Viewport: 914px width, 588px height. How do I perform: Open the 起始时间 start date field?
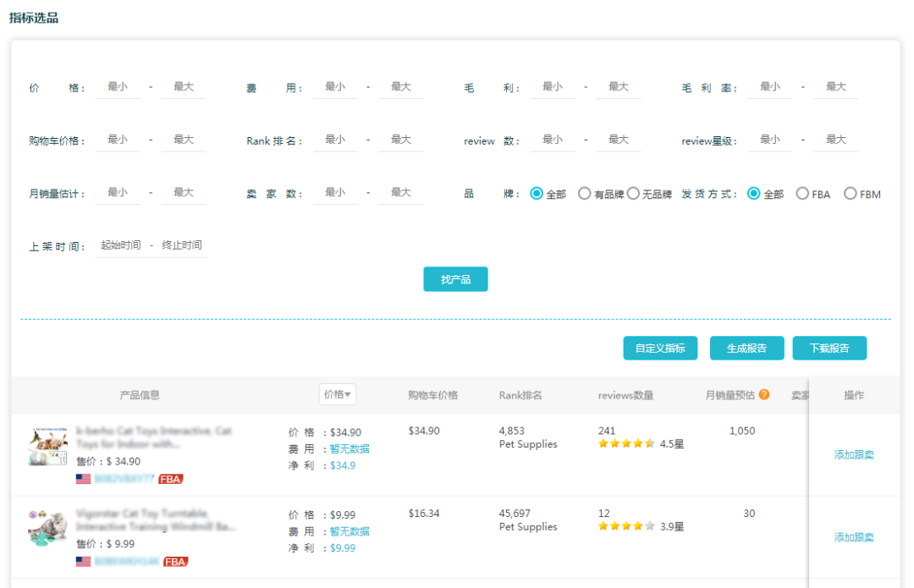tap(121, 245)
